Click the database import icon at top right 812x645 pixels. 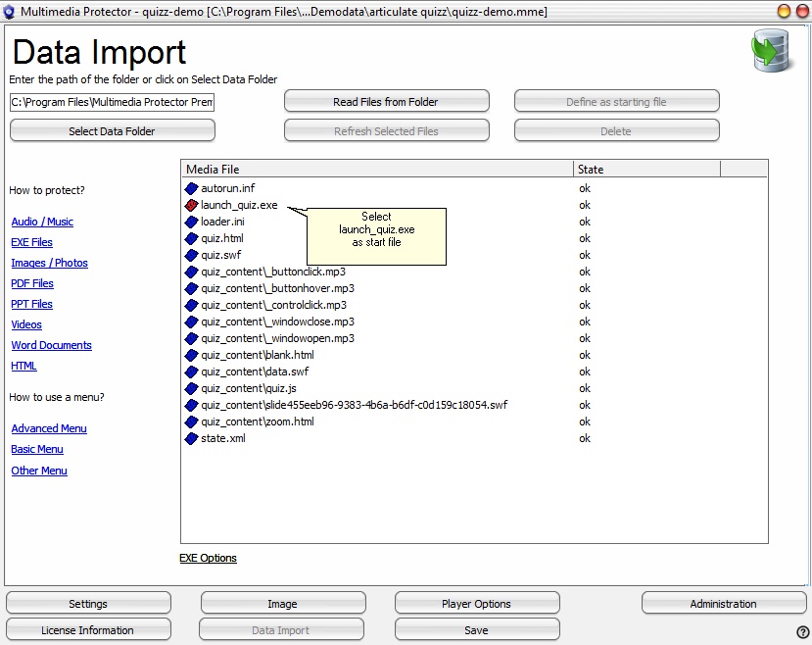tap(771, 51)
